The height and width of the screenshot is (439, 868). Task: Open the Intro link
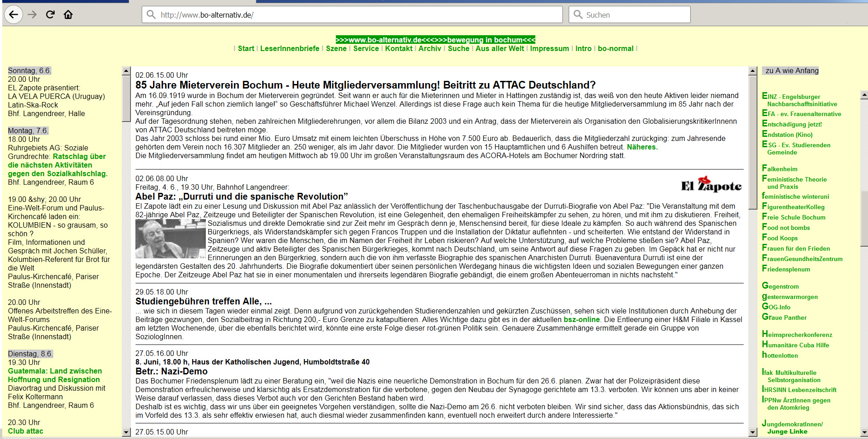(583, 48)
